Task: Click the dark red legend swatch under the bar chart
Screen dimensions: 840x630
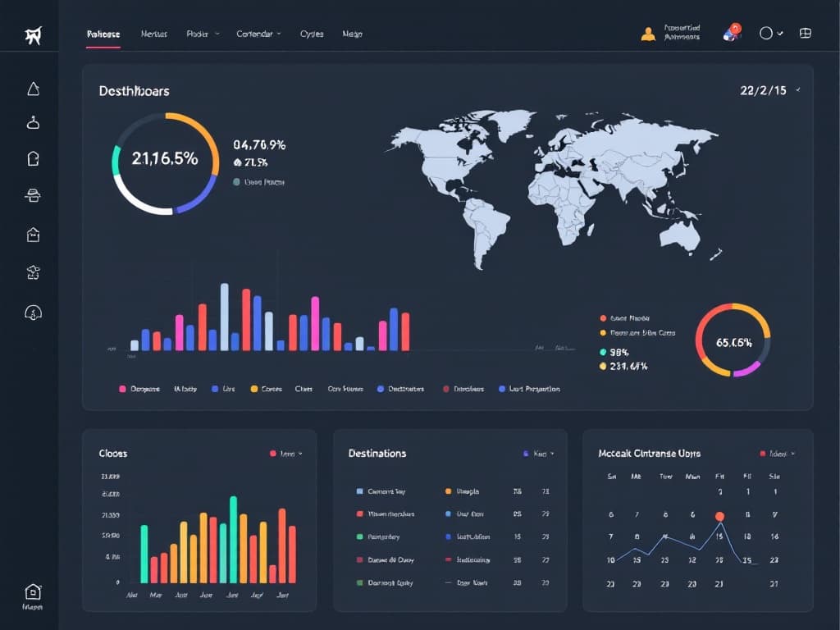Action: click(x=445, y=389)
